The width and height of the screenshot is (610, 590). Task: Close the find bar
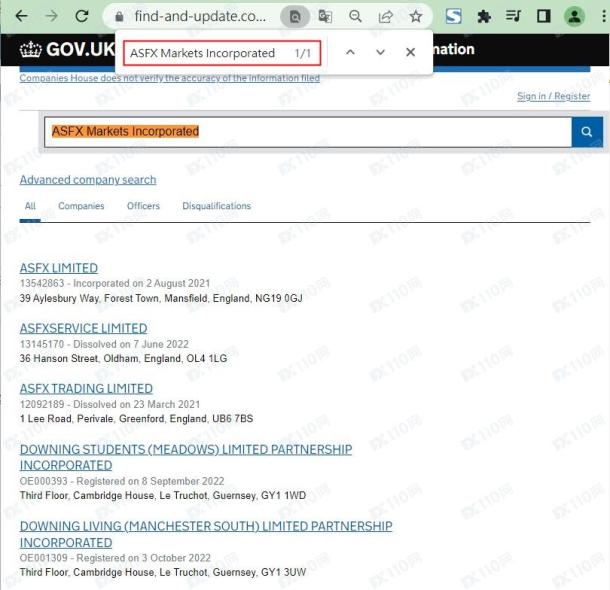click(x=410, y=52)
